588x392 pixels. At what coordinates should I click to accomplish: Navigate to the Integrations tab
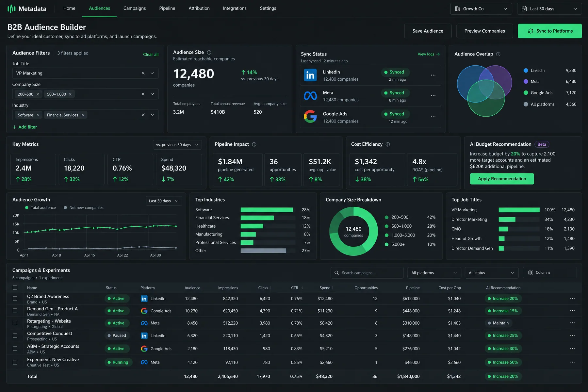click(235, 8)
